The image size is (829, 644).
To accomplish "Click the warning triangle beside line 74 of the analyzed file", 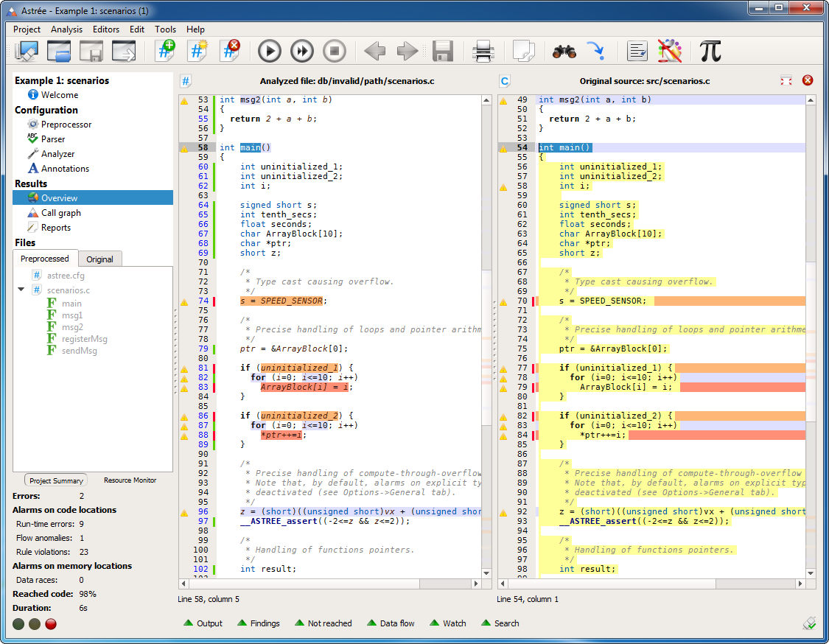I will tap(184, 302).
